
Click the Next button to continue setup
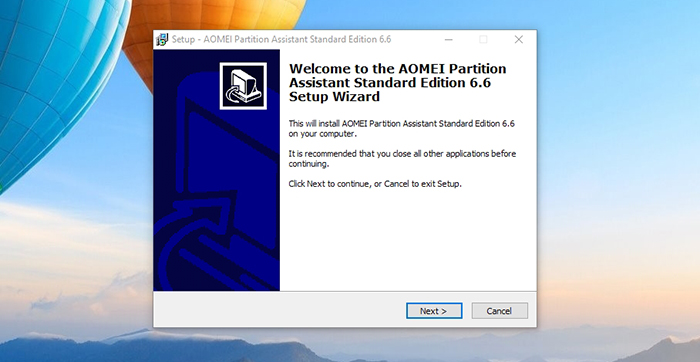(x=434, y=311)
